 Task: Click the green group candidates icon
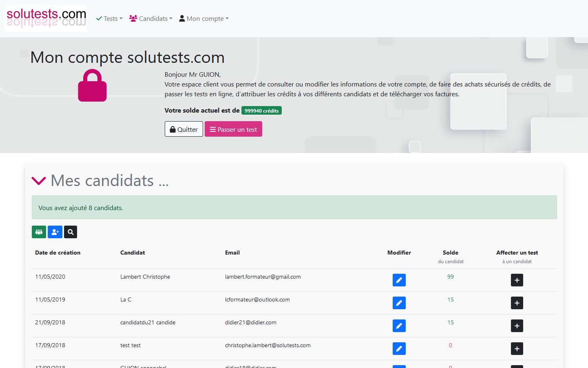click(x=39, y=232)
